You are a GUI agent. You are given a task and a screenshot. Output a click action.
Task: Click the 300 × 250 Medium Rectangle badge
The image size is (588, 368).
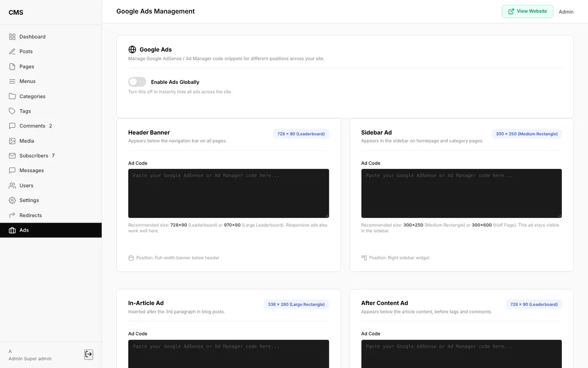[x=526, y=134]
